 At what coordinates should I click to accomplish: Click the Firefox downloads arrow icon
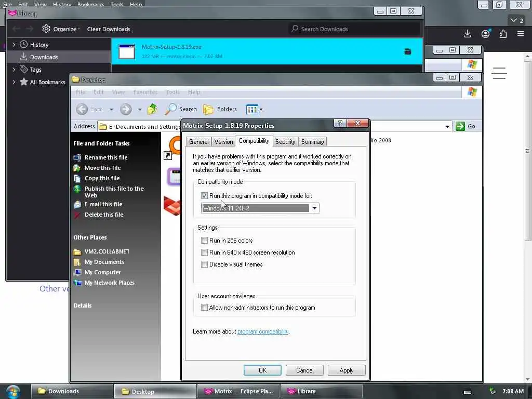467,34
